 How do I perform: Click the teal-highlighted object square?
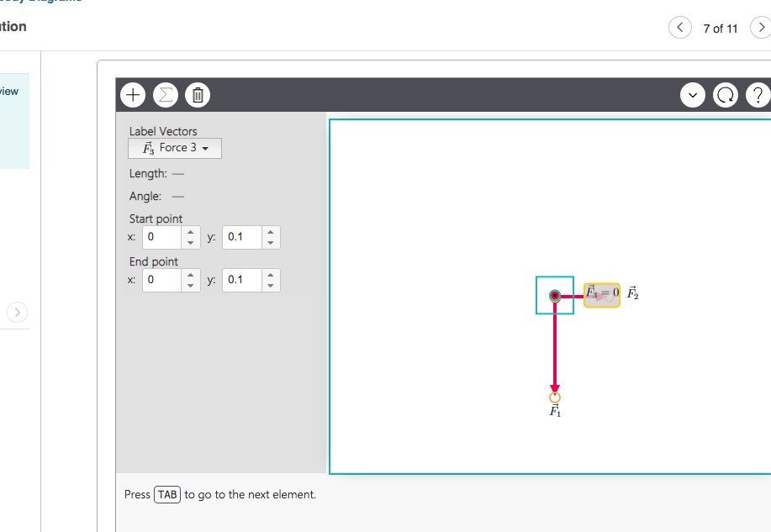(554, 295)
